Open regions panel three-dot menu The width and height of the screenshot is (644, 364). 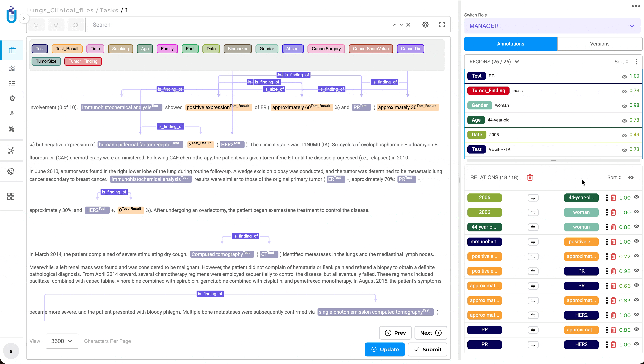point(636,61)
